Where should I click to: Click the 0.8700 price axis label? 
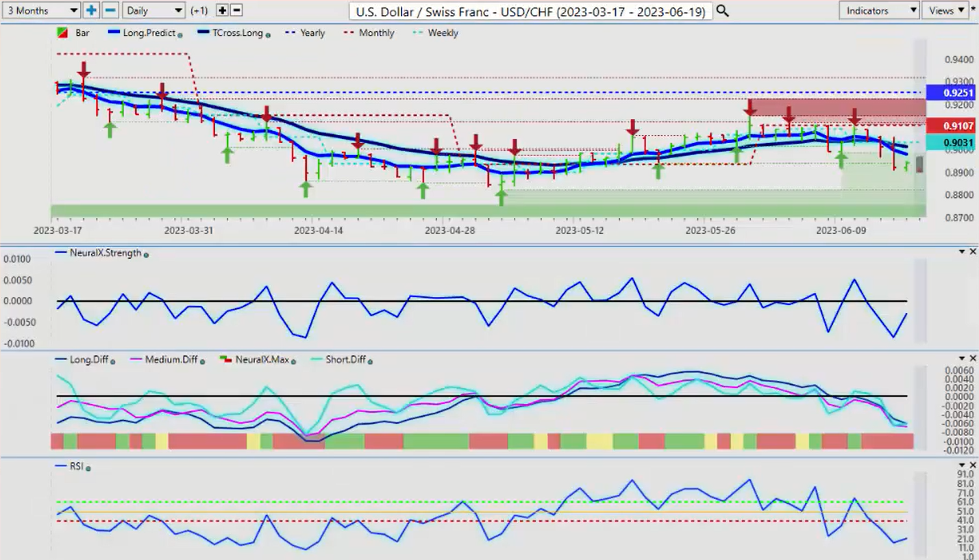pos(958,218)
